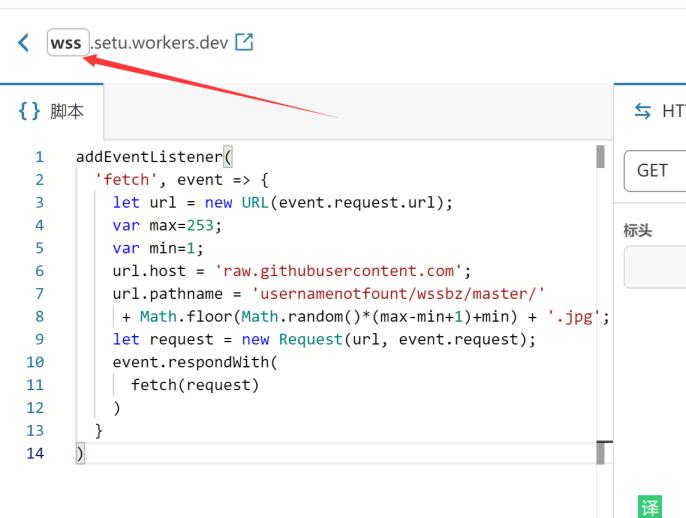Click 'raw.githubusercontent.com' string
686x518 pixels.
pyautogui.click(x=338, y=271)
